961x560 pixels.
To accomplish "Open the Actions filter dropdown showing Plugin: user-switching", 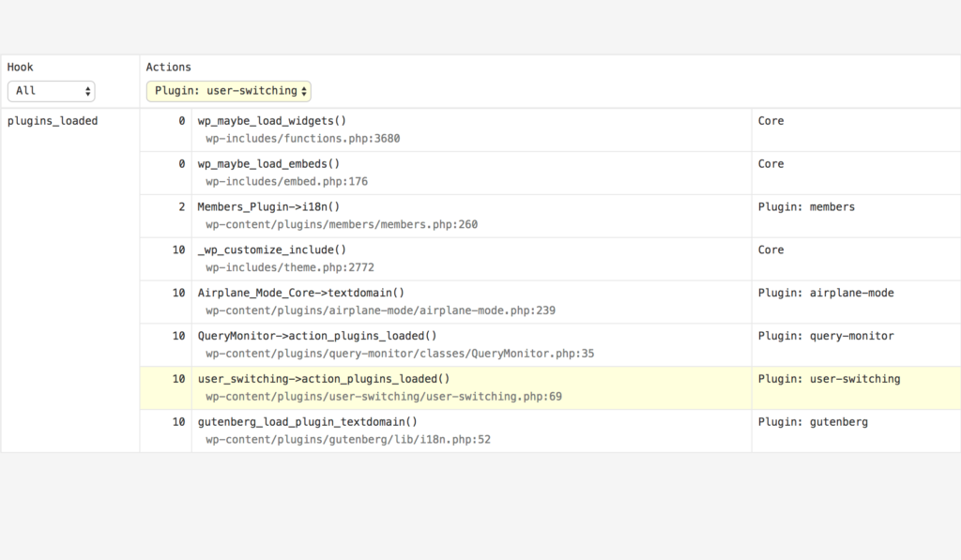I will click(229, 91).
